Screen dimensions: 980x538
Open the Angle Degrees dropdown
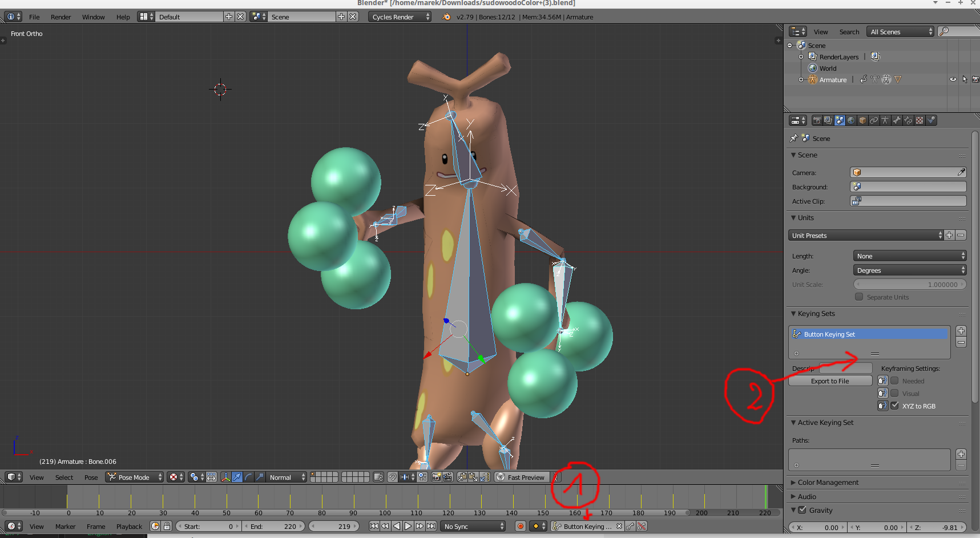(910, 270)
